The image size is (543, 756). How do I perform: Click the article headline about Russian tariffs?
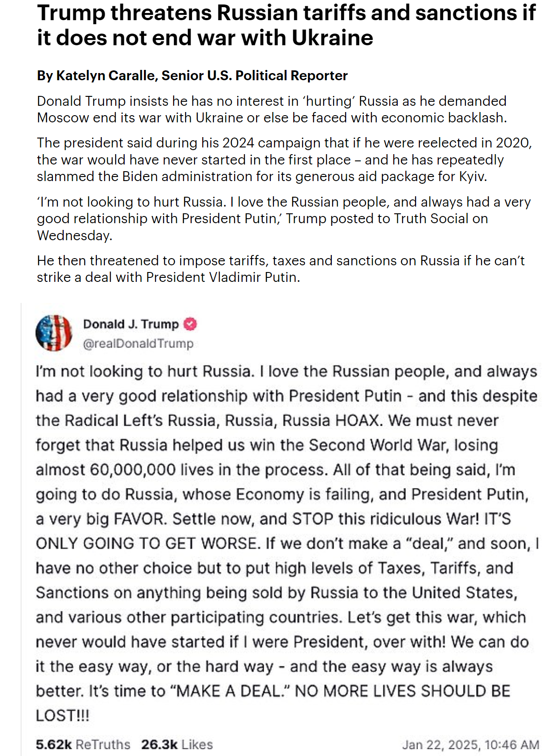[x=286, y=25]
